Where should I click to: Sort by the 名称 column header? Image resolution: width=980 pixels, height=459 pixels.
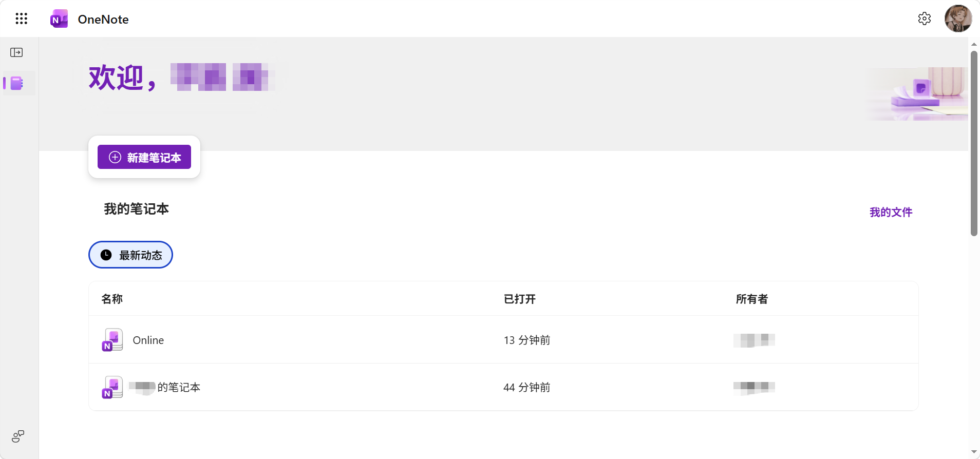pyautogui.click(x=112, y=299)
